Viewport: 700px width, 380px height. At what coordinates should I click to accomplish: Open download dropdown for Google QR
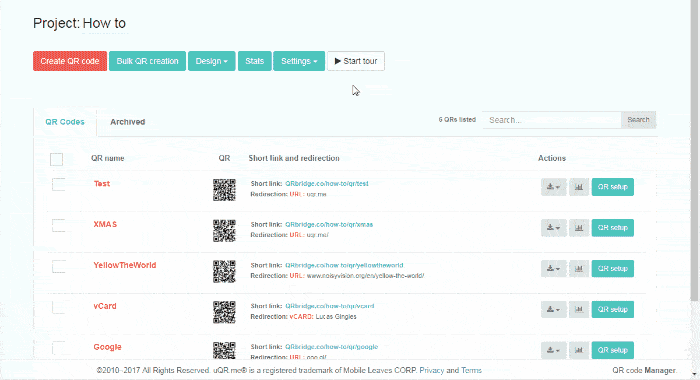pyautogui.click(x=554, y=350)
